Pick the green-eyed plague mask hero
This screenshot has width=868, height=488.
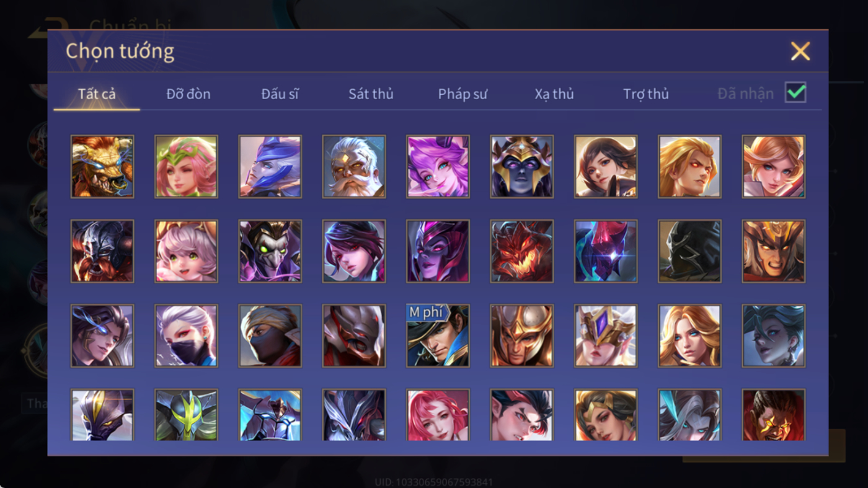[x=270, y=251]
